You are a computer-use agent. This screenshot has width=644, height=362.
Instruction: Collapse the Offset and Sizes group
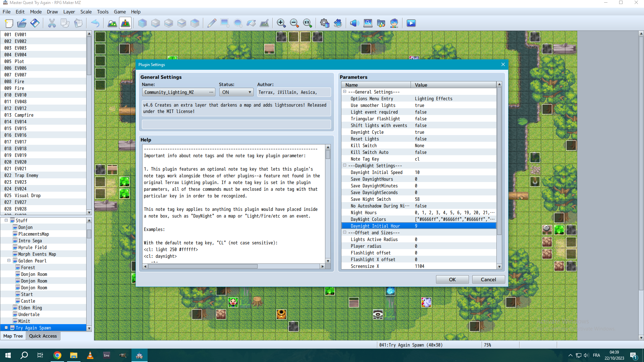click(344, 232)
